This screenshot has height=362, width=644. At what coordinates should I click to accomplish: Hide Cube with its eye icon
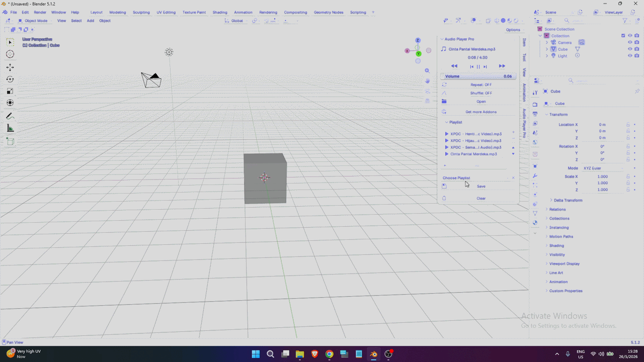click(x=630, y=49)
